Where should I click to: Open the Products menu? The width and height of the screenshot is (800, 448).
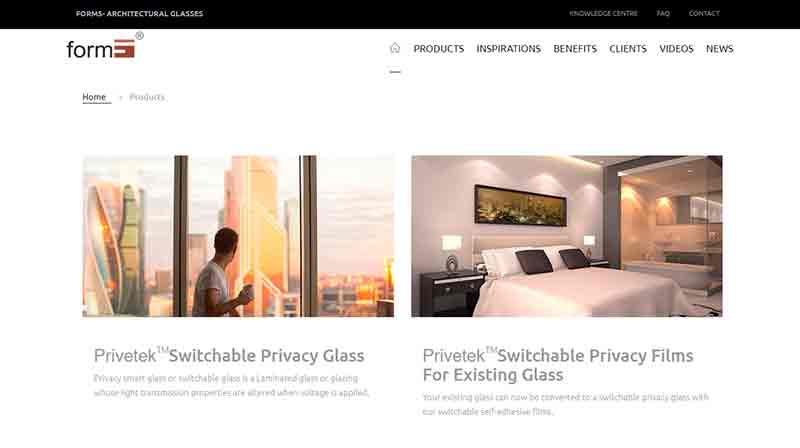tap(439, 48)
